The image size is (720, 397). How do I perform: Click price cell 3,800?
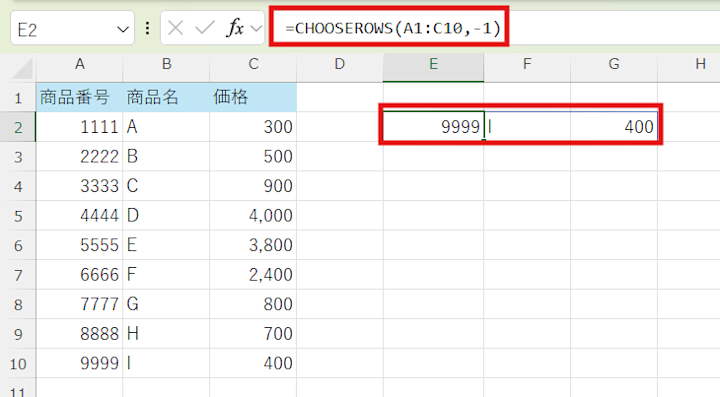(253, 245)
